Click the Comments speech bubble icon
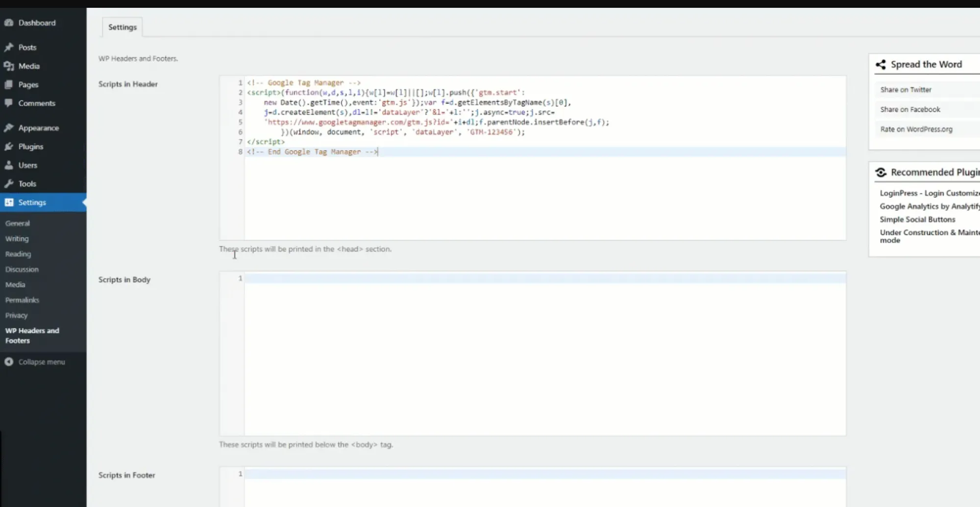Viewport: 980px width, 507px height. point(9,103)
